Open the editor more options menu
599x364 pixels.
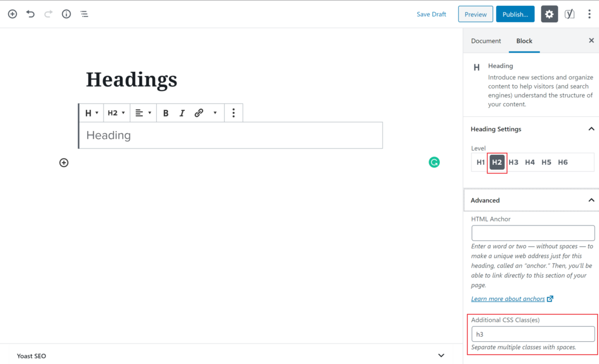[590, 14]
